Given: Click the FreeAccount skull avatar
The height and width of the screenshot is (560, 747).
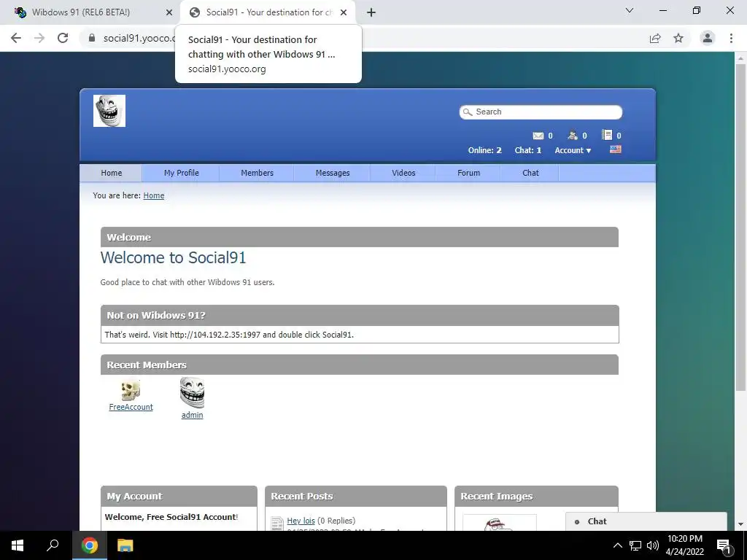Looking at the screenshot, I should (131, 390).
